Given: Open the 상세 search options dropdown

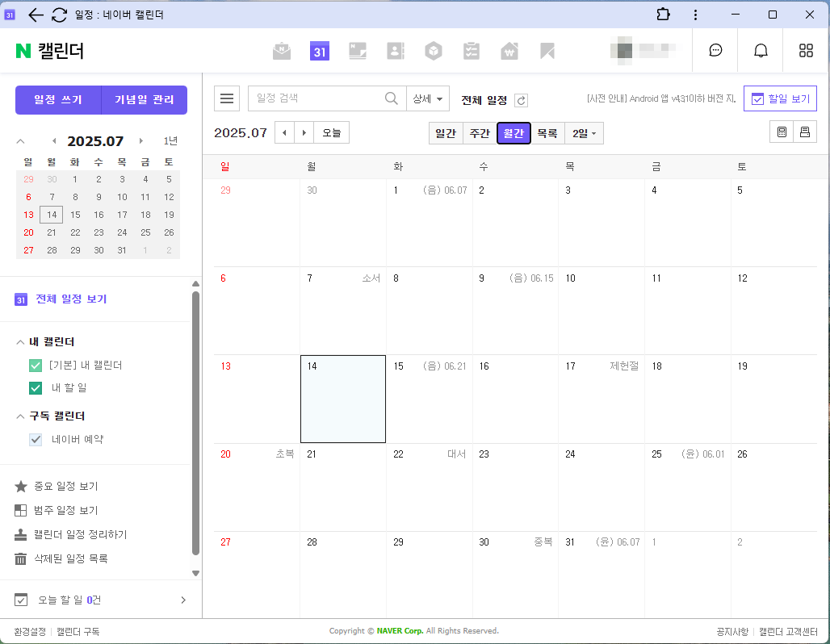Looking at the screenshot, I should (x=427, y=98).
